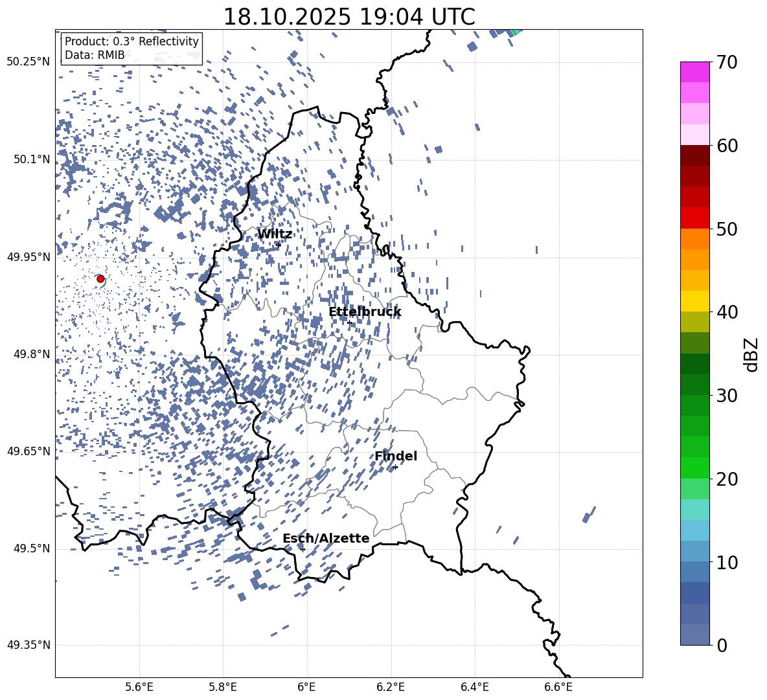Viewport: 767px width, 700px height.
Task: Click the 50.1°N latitude label
Action: pyautogui.click(x=32, y=159)
